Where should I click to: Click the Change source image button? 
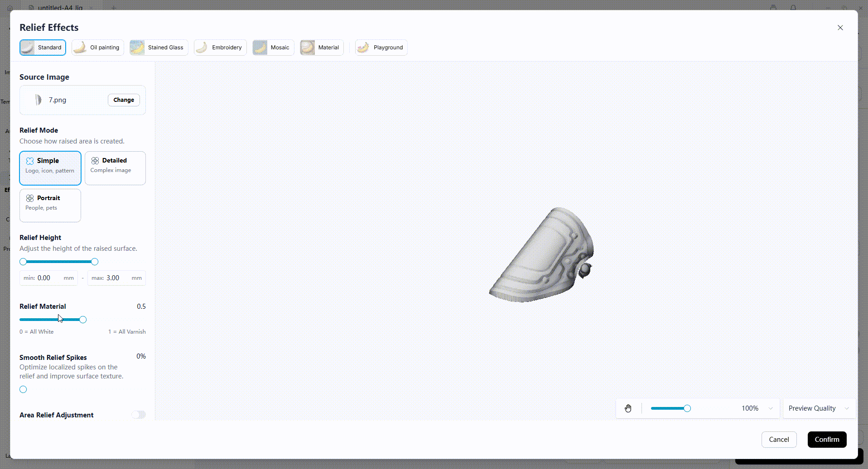click(x=124, y=100)
